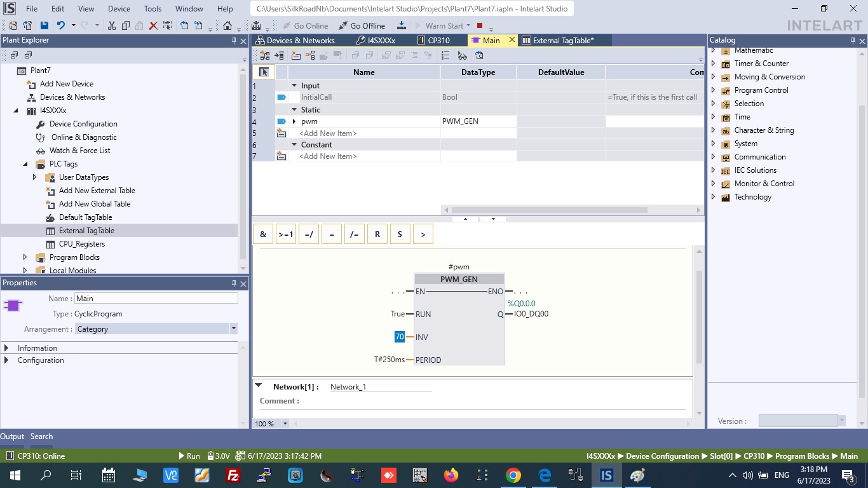Click the Undo arrow icon
Image resolution: width=868 pixels, height=488 pixels.
tap(61, 25)
